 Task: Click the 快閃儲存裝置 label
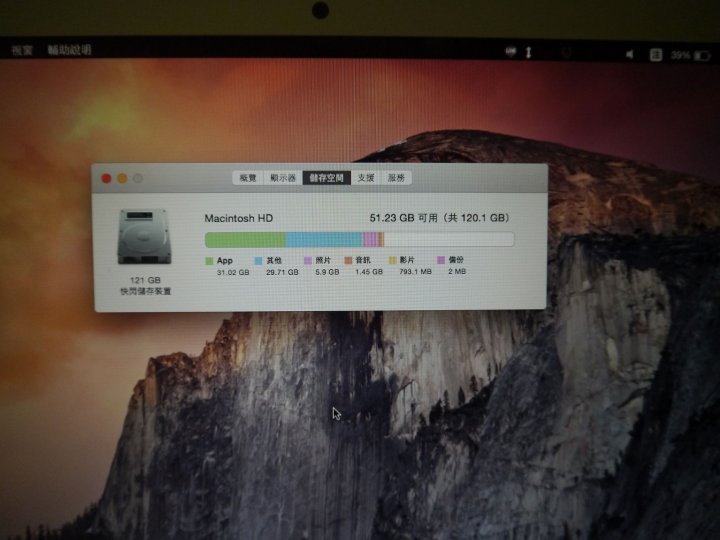pos(146,291)
